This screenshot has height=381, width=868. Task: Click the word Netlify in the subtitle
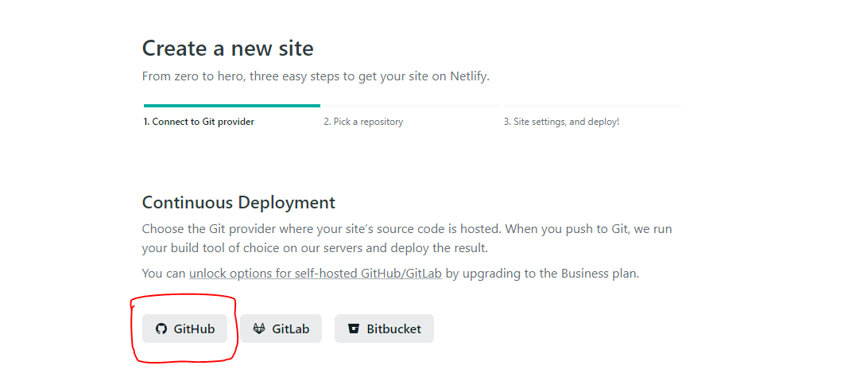click(x=470, y=76)
